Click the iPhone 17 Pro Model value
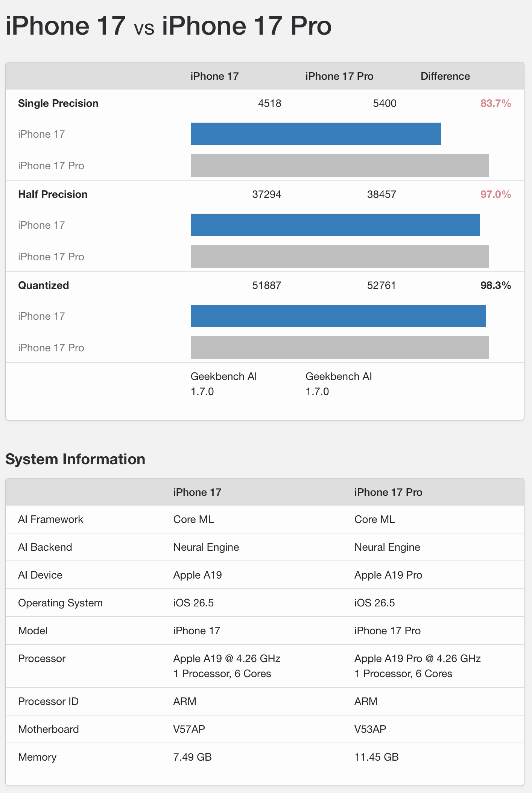The width and height of the screenshot is (532, 793). [x=388, y=631]
